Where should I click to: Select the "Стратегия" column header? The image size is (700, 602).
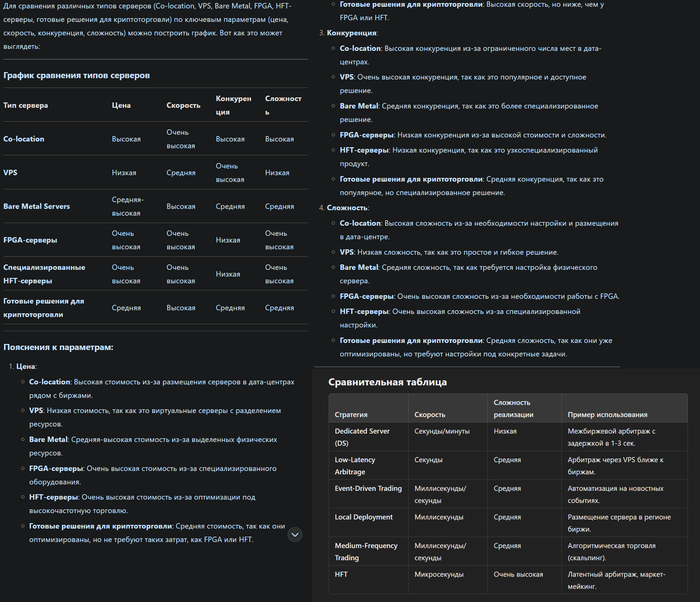pos(351,414)
